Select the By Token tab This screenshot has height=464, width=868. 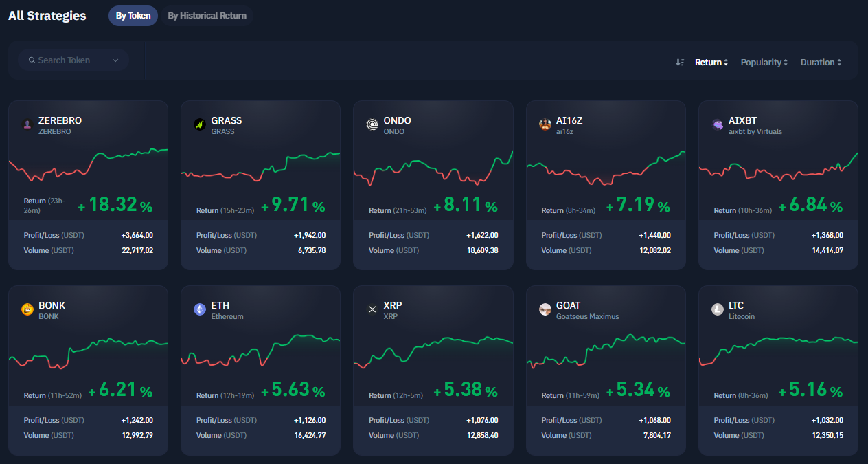click(133, 16)
